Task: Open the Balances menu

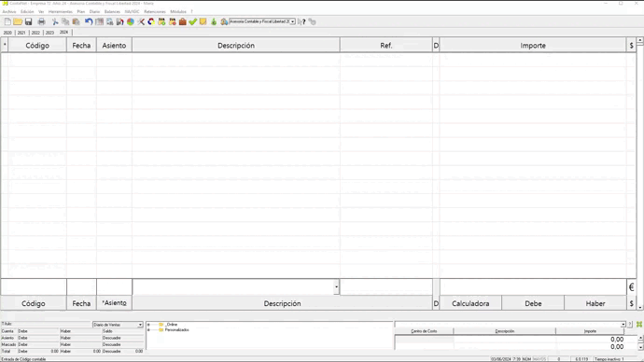Action: click(112, 11)
